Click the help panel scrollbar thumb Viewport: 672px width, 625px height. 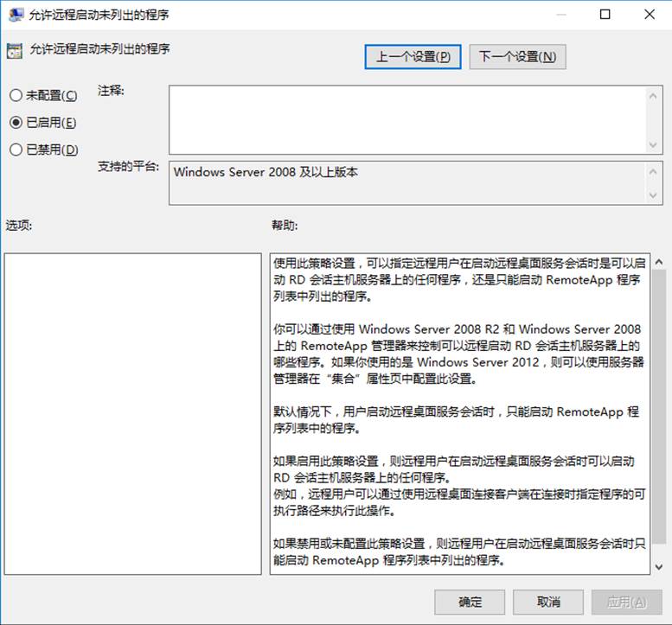(659, 406)
